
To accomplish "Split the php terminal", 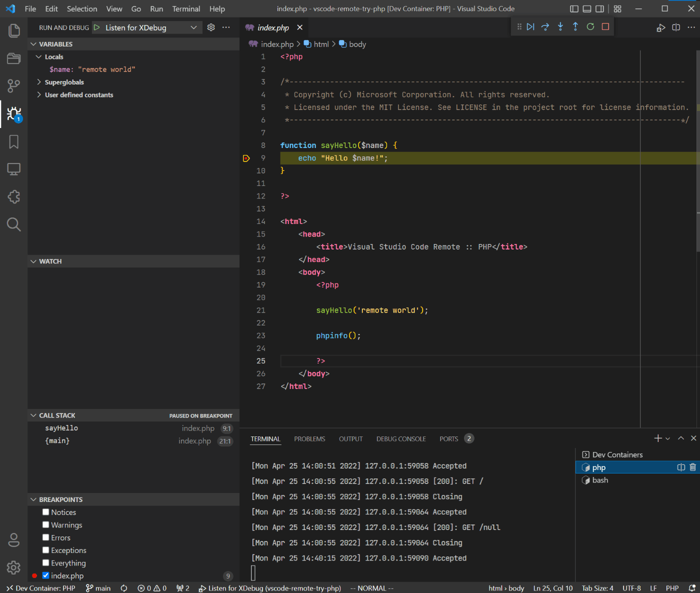I will [681, 467].
